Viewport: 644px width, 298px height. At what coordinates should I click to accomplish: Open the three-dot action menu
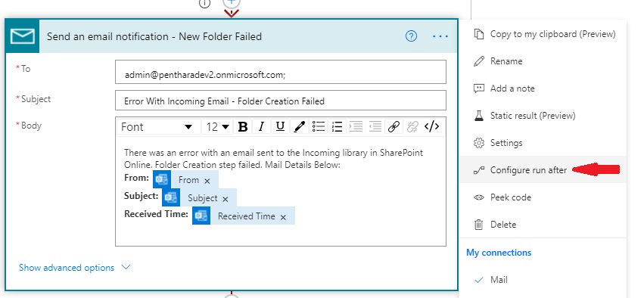point(440,36)
